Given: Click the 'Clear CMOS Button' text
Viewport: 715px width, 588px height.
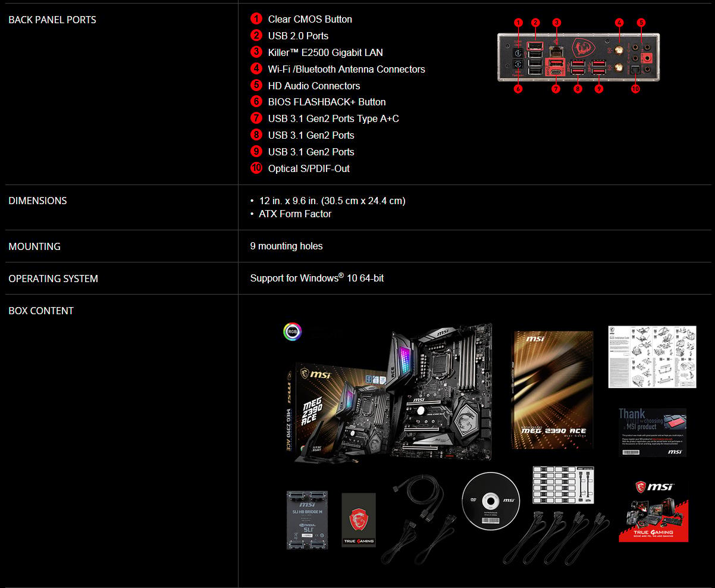Looking at the screenshot, I should (310, 19).
